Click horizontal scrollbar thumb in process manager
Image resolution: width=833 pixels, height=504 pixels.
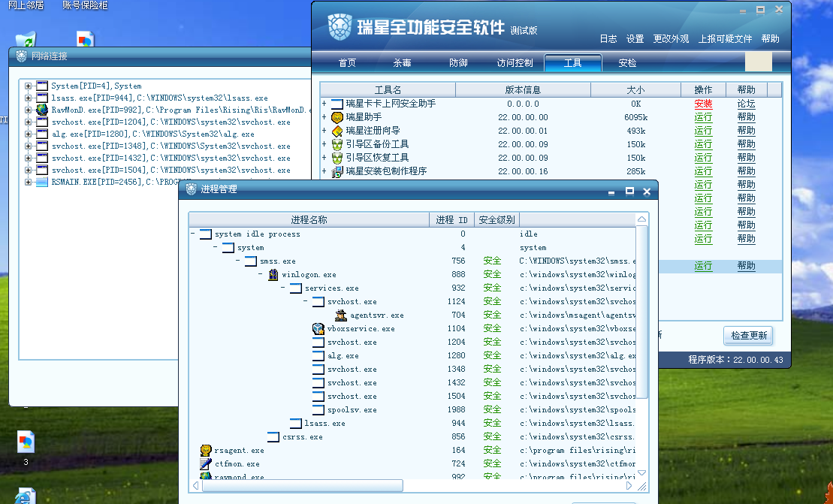(x=302, y=485)
